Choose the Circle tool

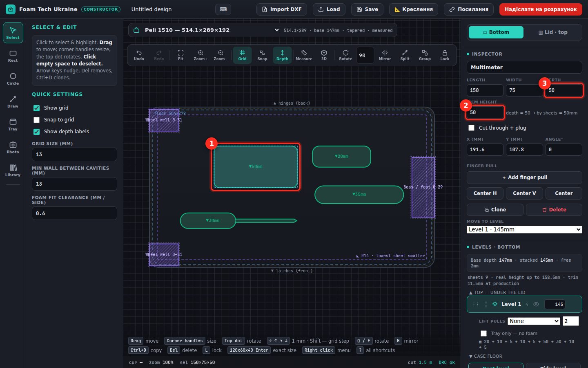13,79
